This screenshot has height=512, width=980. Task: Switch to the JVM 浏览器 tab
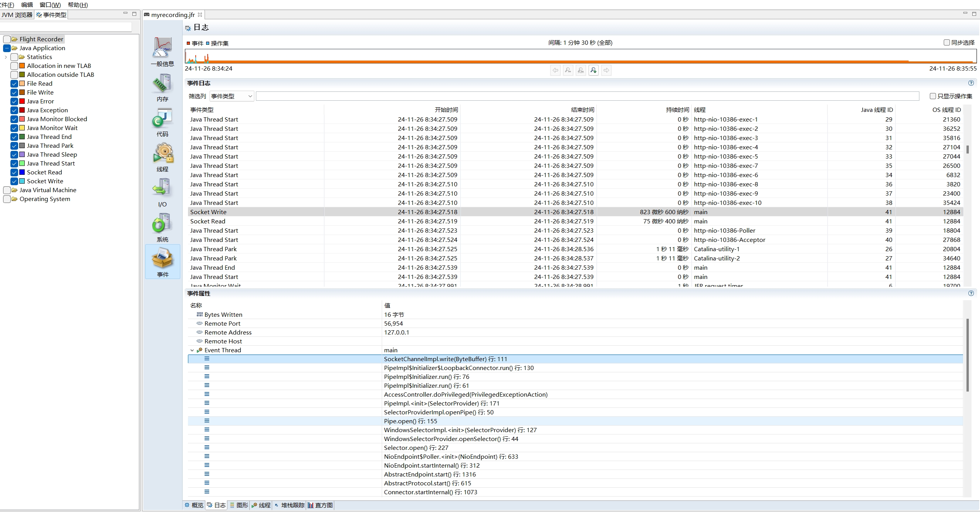tap(17, 15)
